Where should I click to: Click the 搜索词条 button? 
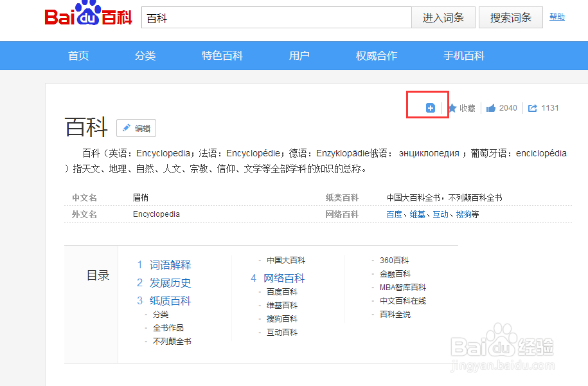[x=511, y=17]
